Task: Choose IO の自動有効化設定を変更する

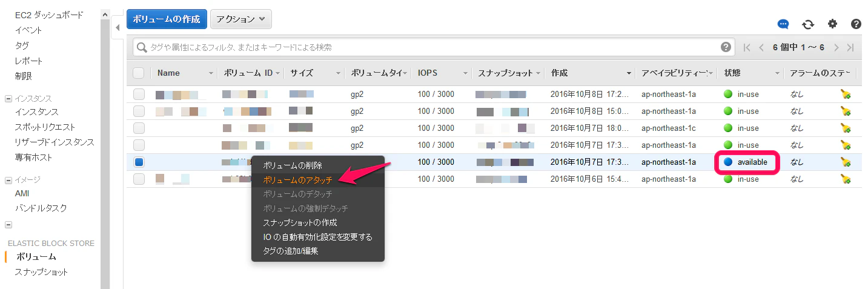Action: coord(318,237)
